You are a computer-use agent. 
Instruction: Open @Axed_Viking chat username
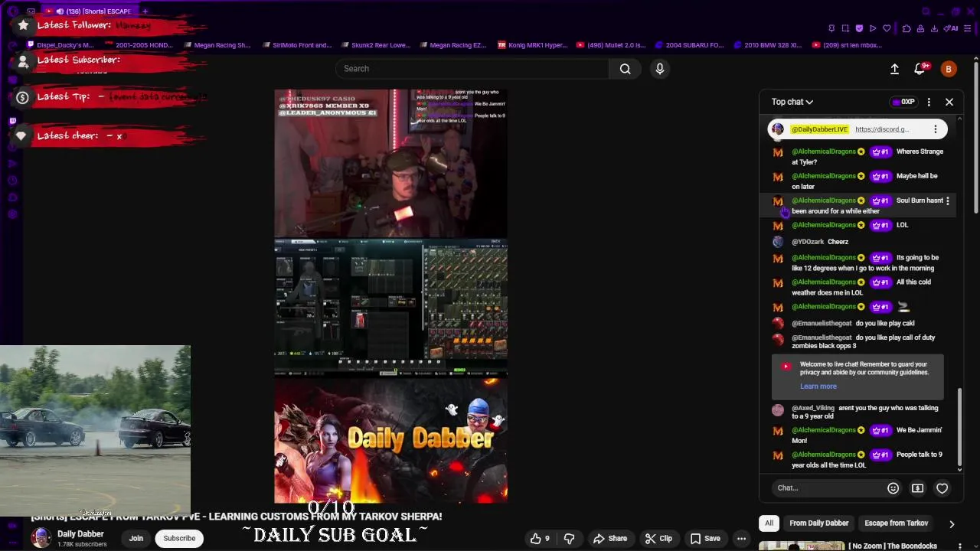tap(813, 408)
